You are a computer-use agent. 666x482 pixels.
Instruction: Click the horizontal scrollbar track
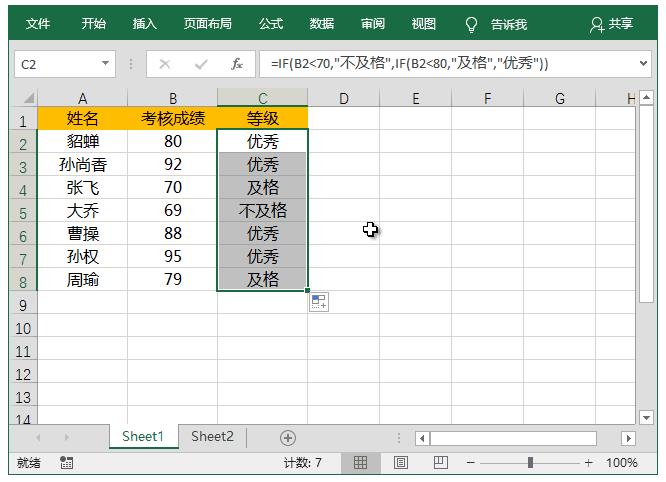click(513, 438)
